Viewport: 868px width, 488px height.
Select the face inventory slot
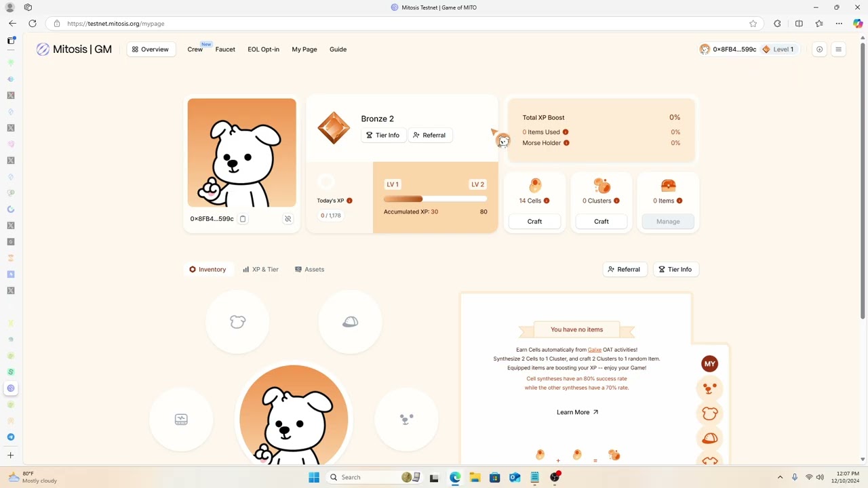(406, 420)
